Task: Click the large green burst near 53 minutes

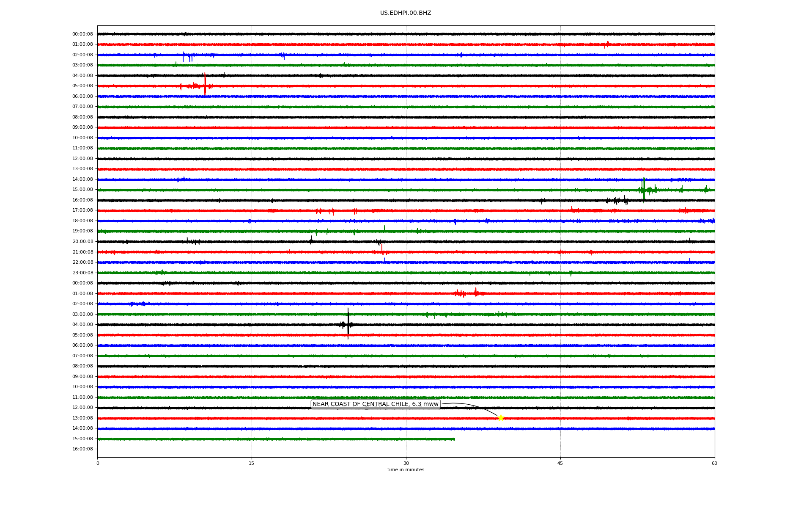Action: (644, 190)
